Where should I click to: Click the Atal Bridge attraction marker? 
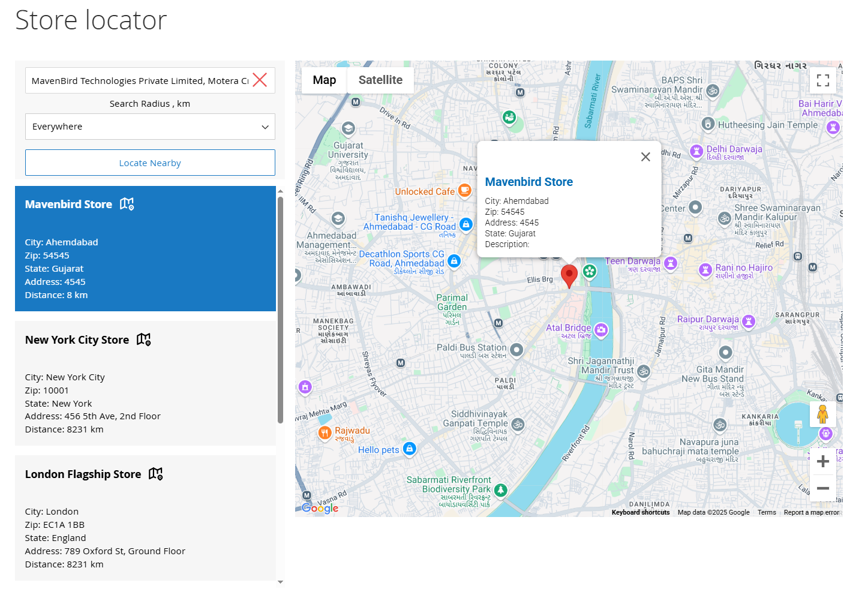coord(601,329)
